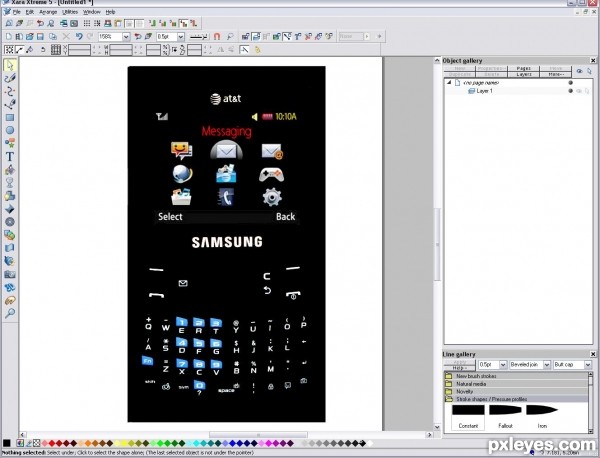Pick the white swatch at color line end

point(370,443)
